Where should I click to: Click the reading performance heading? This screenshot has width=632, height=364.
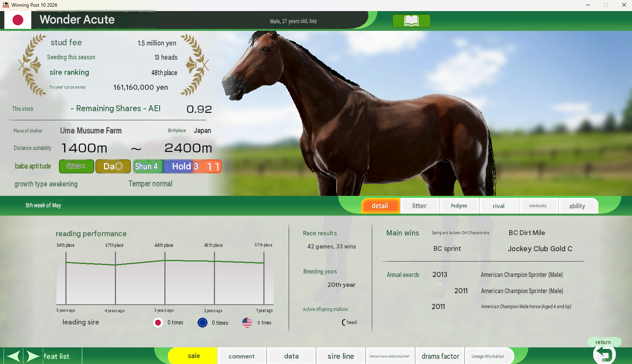point(91,234)
